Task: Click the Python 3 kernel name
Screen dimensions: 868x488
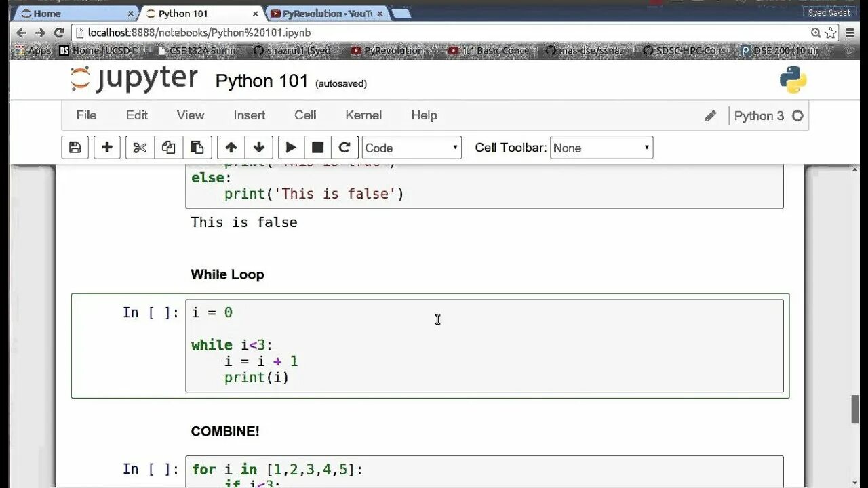Action: point(759,116)
